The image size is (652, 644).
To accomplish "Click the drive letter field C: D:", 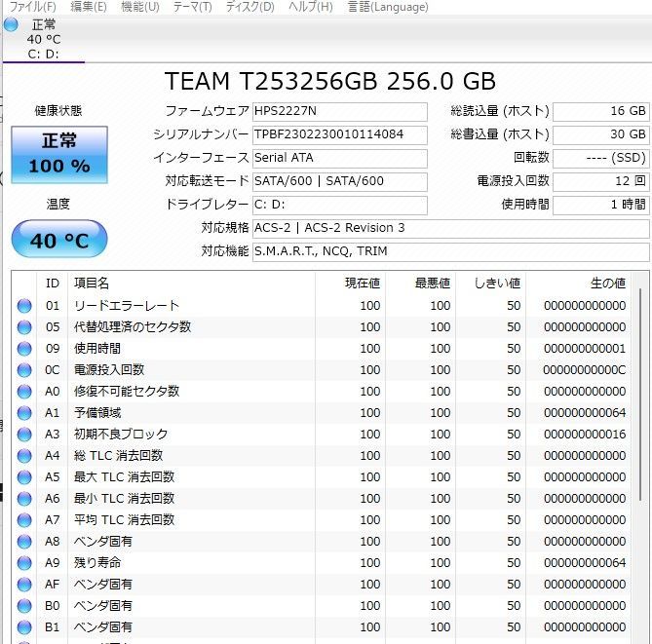I will pyautogui.click(x=340, y=205).
